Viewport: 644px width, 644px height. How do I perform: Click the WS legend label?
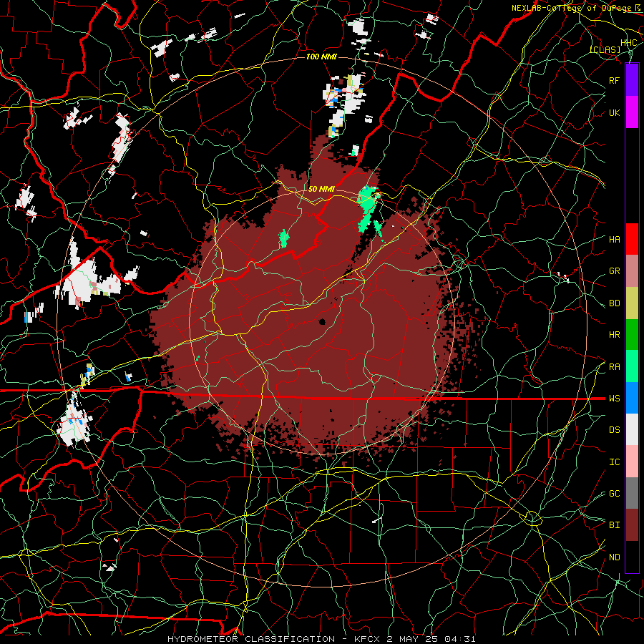[614, 399]
